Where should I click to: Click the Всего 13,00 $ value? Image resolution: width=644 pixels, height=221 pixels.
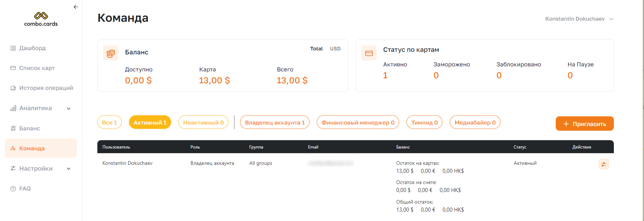292,81
